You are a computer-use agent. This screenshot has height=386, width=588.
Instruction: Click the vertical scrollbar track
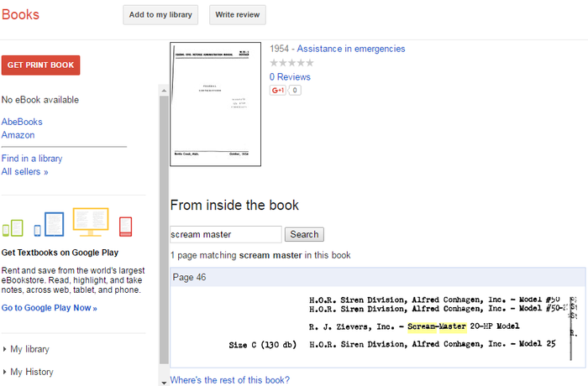point(164,229)
